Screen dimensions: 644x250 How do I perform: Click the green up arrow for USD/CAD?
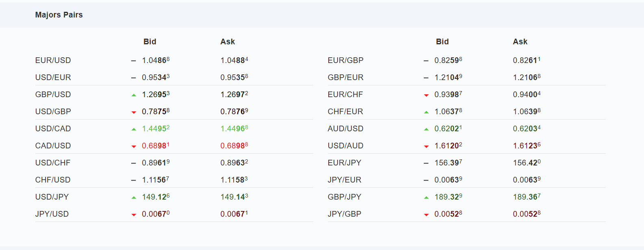134,129
